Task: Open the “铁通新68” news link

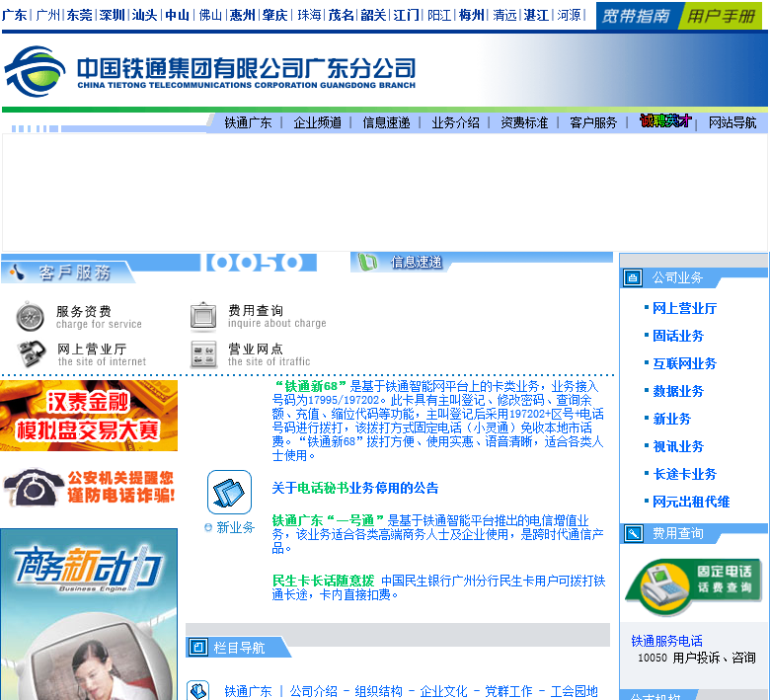Action: (x=310, y=387)
